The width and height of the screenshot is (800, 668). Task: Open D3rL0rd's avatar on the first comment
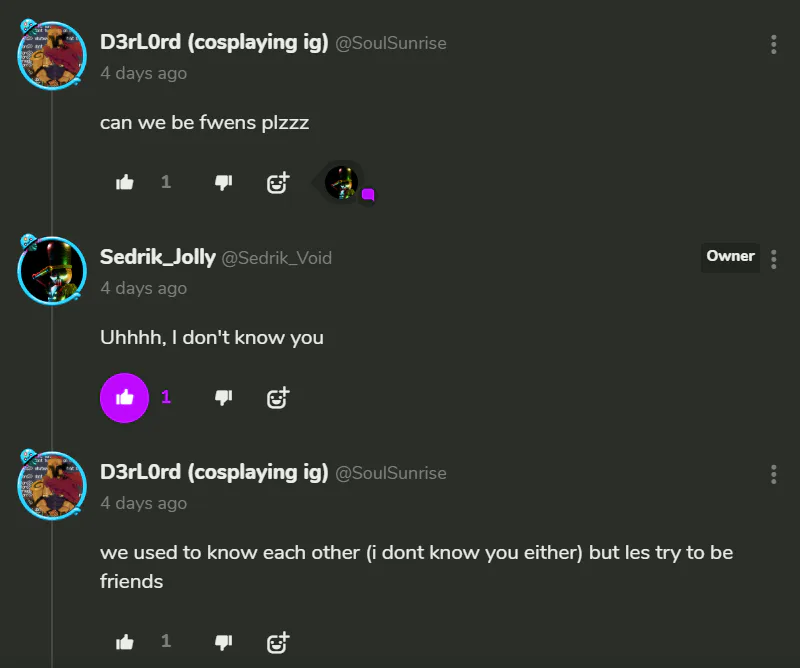(52, 56)
